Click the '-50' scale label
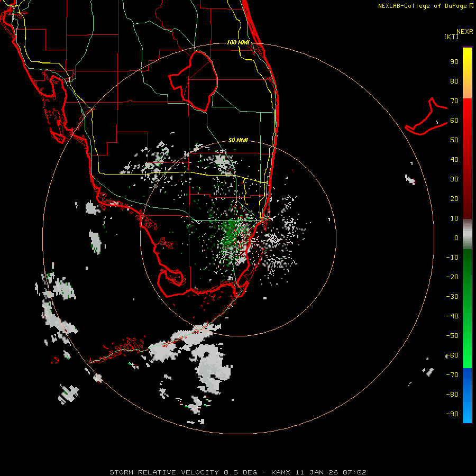The image size is (476, 476). (452, 336)
